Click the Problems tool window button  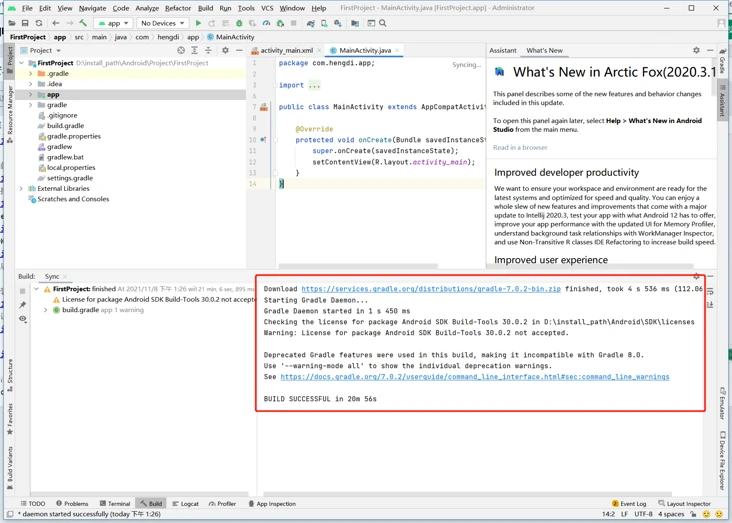pyautogui.click(x=72, y=503)
